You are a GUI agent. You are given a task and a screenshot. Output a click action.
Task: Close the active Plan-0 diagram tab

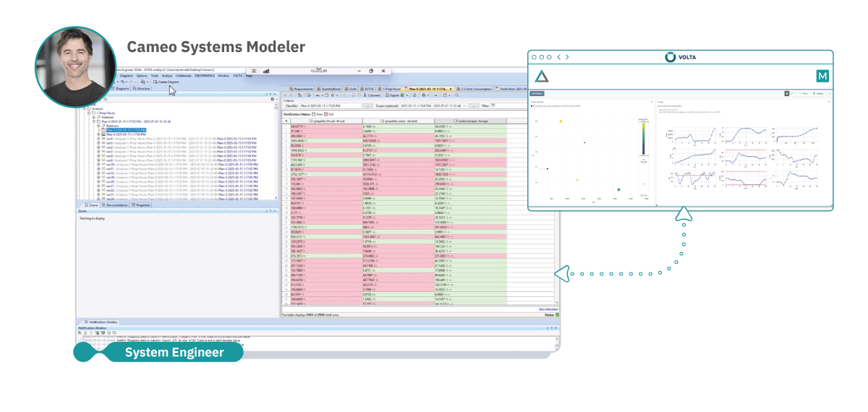pyautogui.click(x=451, y=89)
